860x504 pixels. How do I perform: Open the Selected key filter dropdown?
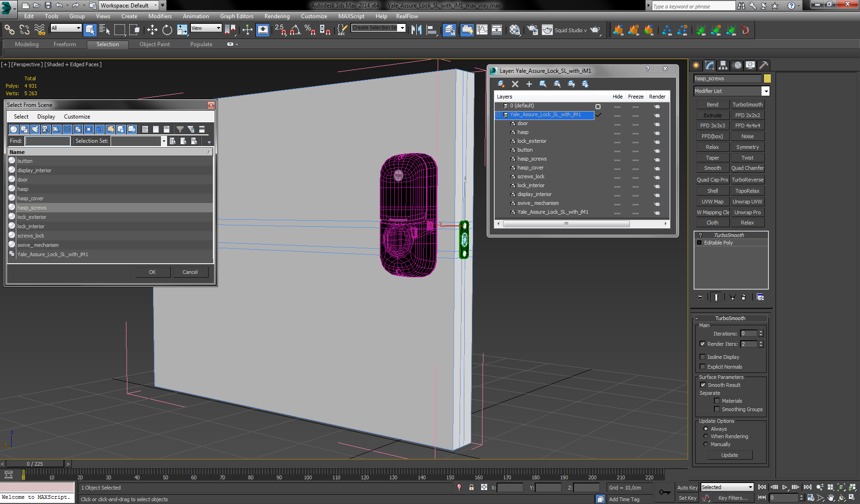(x=750, y=487)
